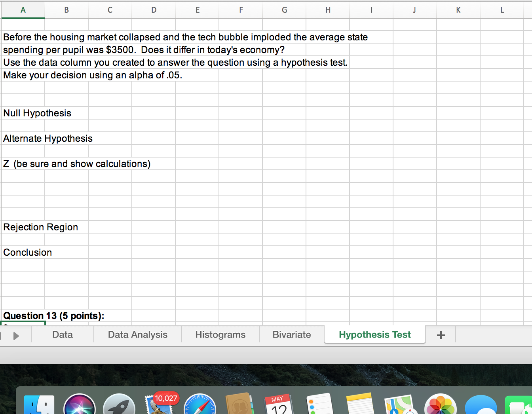Open FaceTime green camera icon

pos(519,405)
